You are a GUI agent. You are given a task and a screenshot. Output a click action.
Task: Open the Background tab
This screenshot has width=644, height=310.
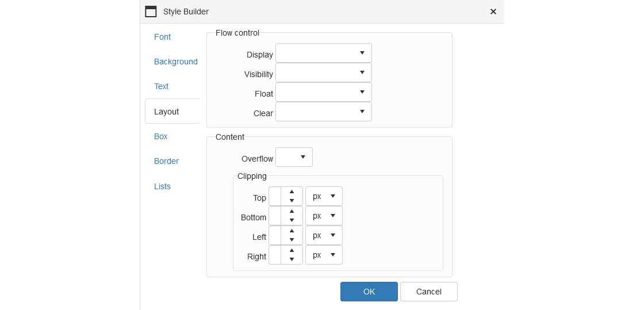176,62
